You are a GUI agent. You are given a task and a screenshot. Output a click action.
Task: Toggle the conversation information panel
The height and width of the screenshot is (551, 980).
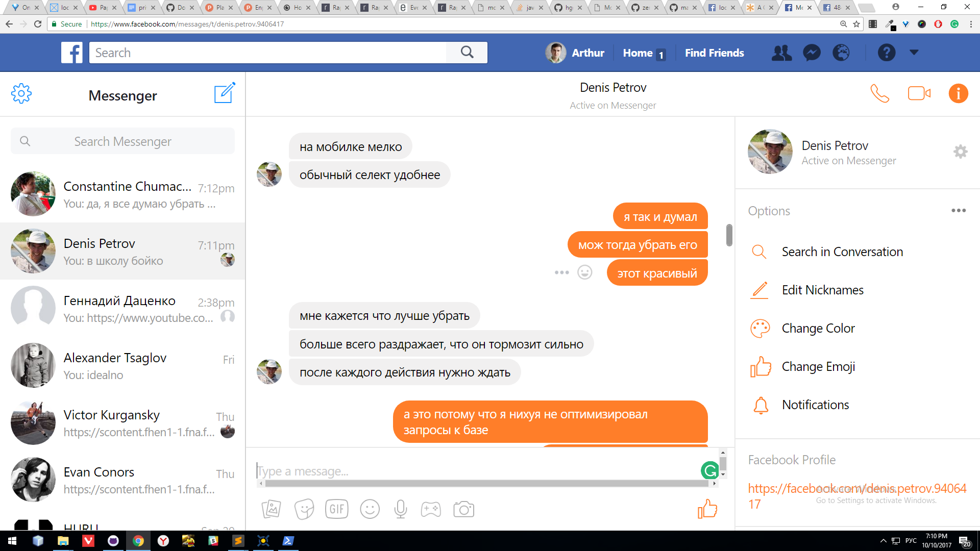pyautogui.click(x=958, y=93)
